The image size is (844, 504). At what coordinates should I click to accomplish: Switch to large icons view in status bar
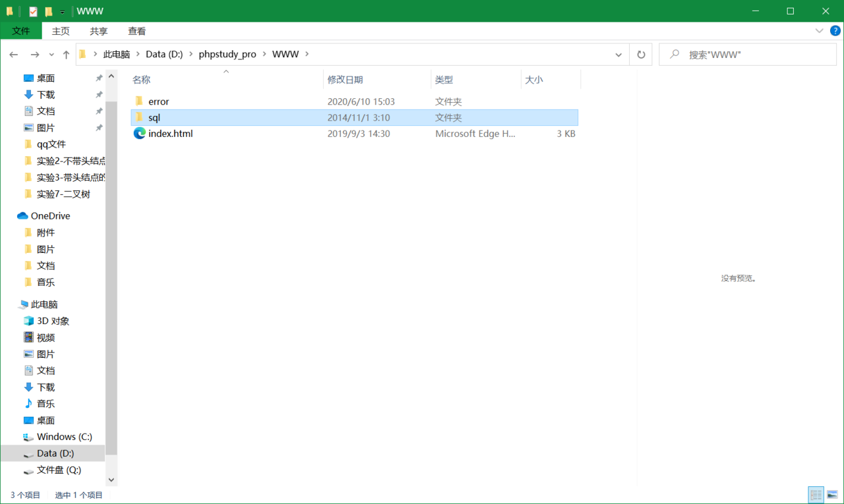832,495
